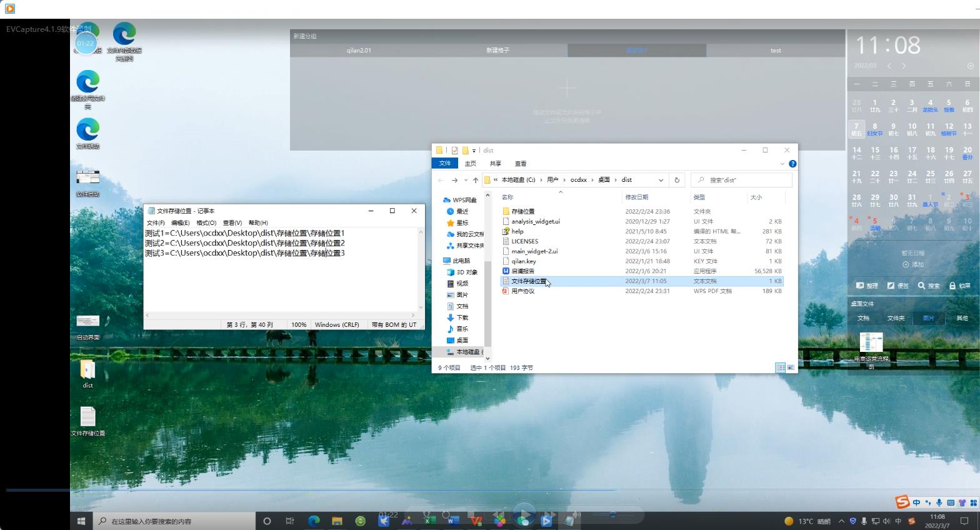Click the 添加 schedule plus icon

pyautogui.click(x=906, y=264)
